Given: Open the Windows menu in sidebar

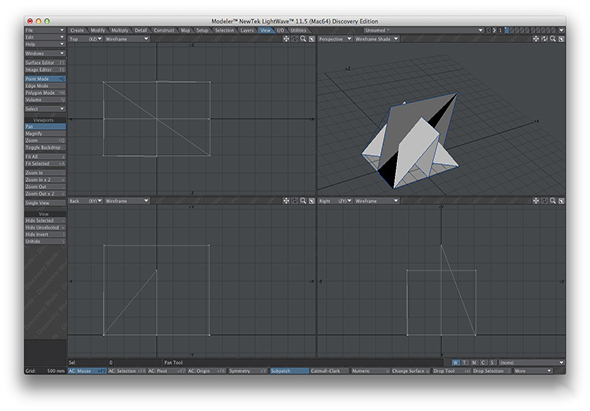Looking at the screenshot, I should tap(45, 53).
